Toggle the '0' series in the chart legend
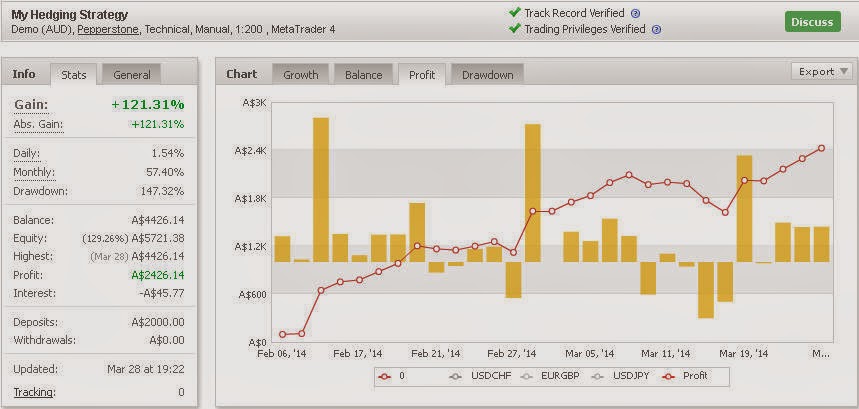 pos(392,376)
